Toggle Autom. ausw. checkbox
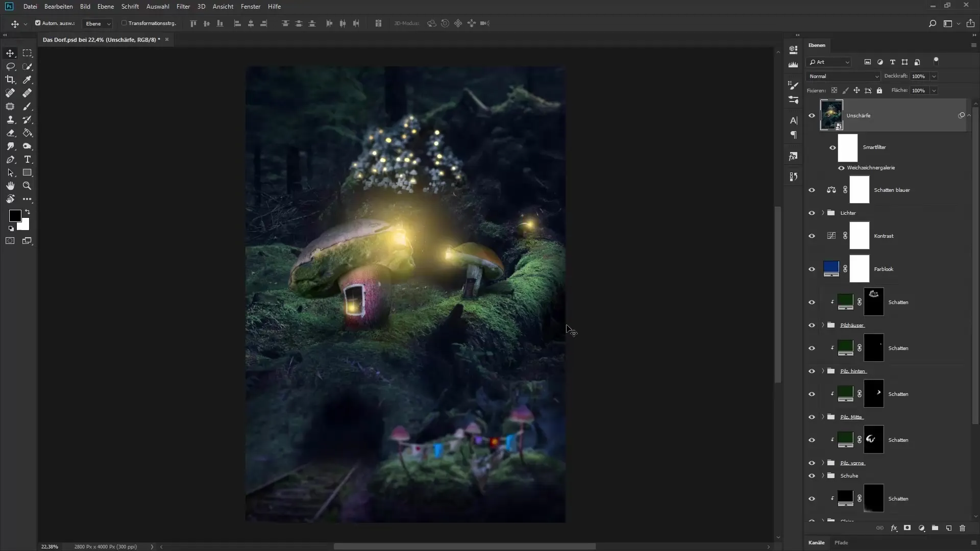 click(x=38, y=23)
